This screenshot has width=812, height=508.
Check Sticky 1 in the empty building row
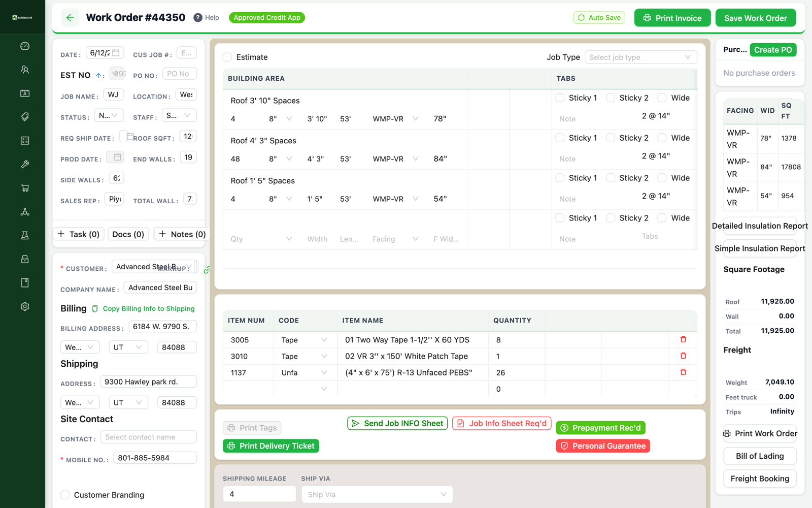(x=560, y=218)
